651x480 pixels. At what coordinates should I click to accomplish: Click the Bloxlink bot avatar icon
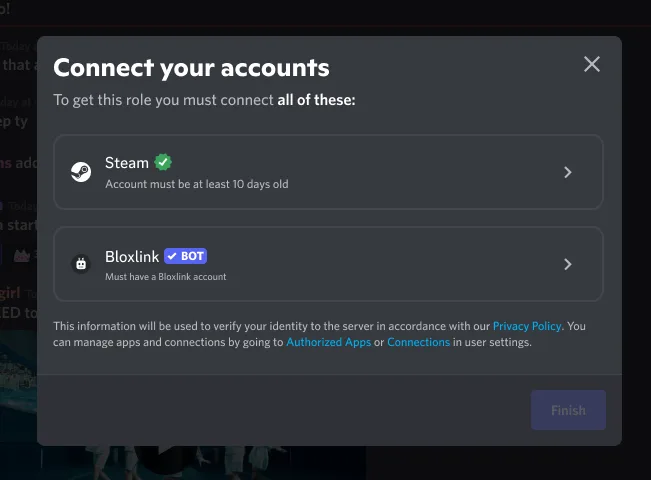[81, 264]
